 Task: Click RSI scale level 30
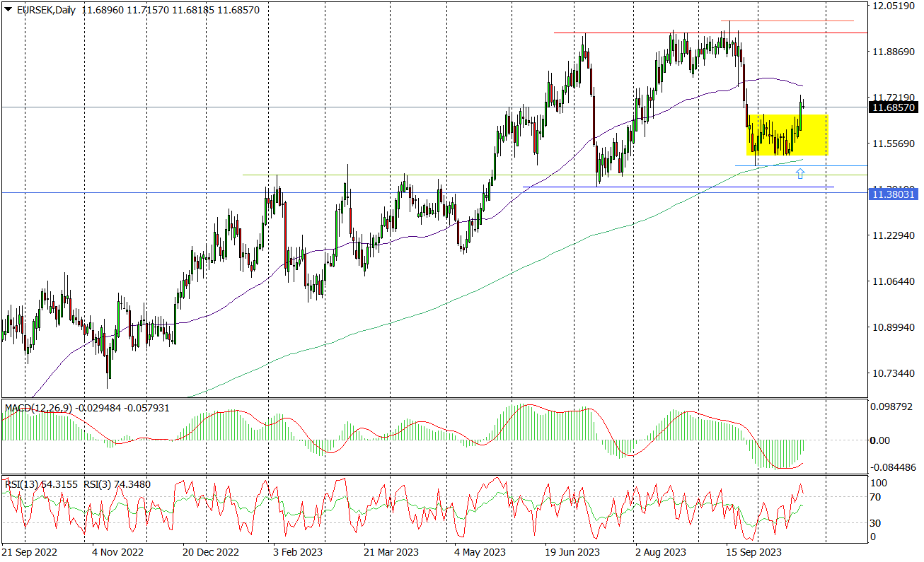[x=876, y=523]
